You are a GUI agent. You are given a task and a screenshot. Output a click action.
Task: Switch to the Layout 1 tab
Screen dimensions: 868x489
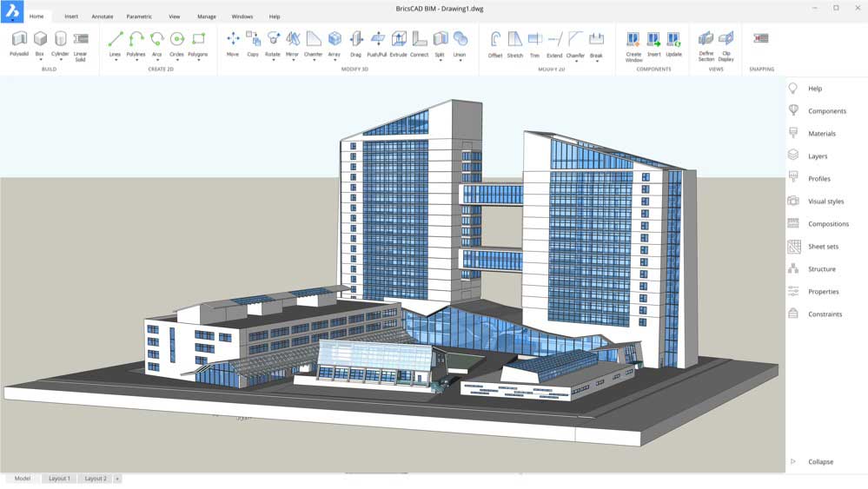pyautogui.click(x=59, y=479)
